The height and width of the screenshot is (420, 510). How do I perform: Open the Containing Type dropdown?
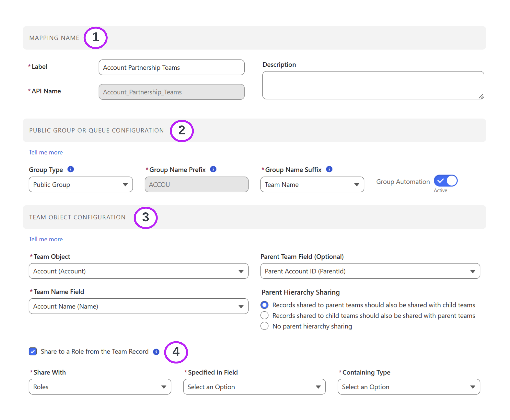tap(409, 387)
